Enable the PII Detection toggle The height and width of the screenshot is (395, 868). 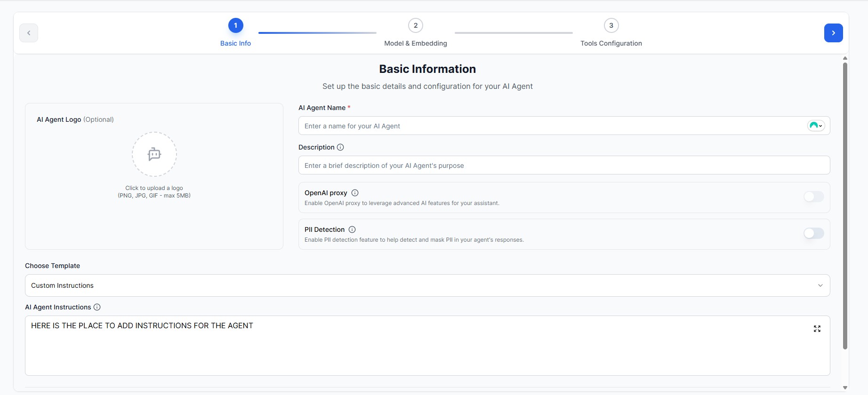(813, 233)
